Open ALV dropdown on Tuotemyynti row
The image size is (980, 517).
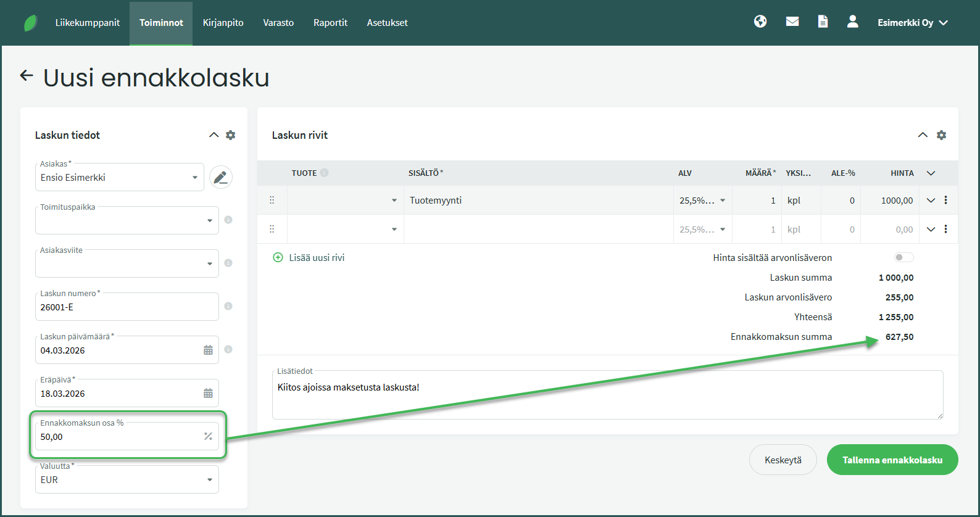point(702,201)
